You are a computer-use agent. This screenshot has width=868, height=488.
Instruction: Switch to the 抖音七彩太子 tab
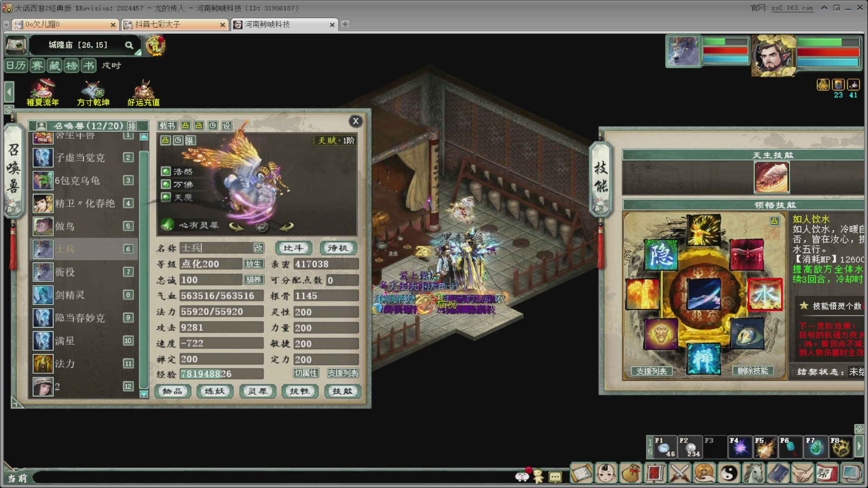coord(174,24)
